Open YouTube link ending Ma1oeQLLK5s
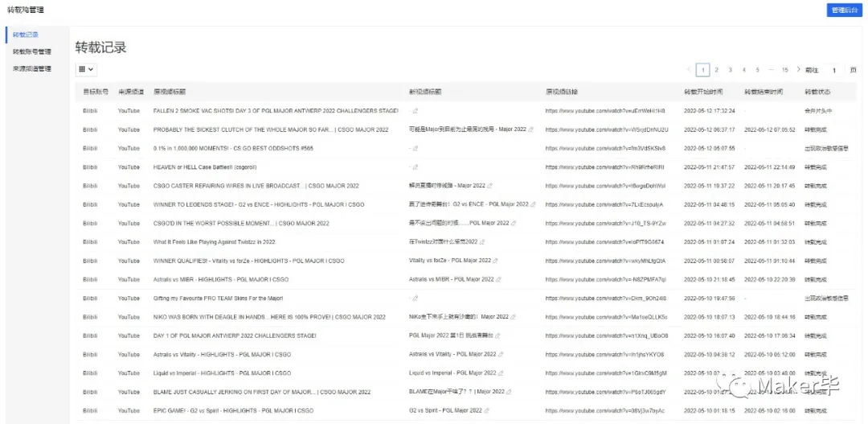Screen dimensions: 868x424 607,317
